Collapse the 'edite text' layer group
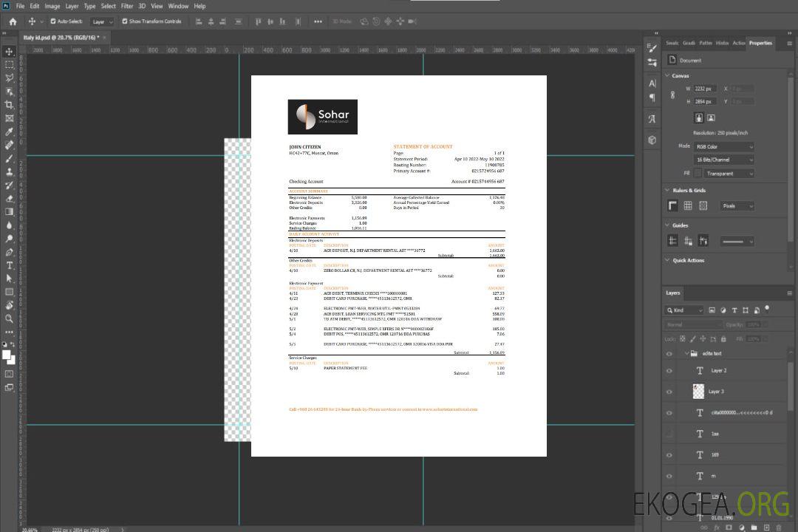This screenshot has width=798, height=532. 686,353
